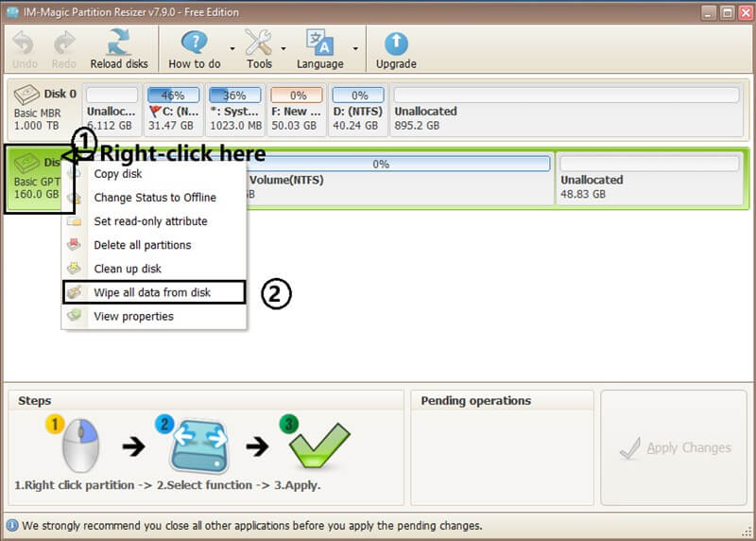Click the mouse step 1 icon
This screenshot has width=756, height=541.
80,445
